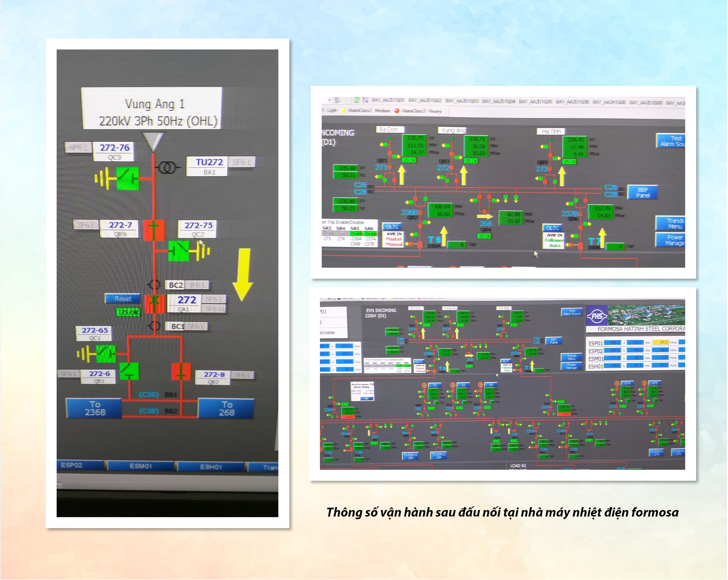The image size is (728, 580).
Task: Click the TU272 voltage transformer symbol
Action: (x=167, y=167)
